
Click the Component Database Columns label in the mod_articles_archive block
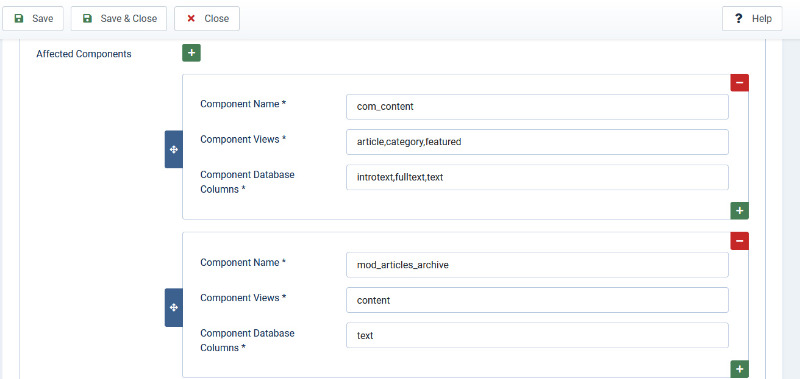tap(247, 340)
